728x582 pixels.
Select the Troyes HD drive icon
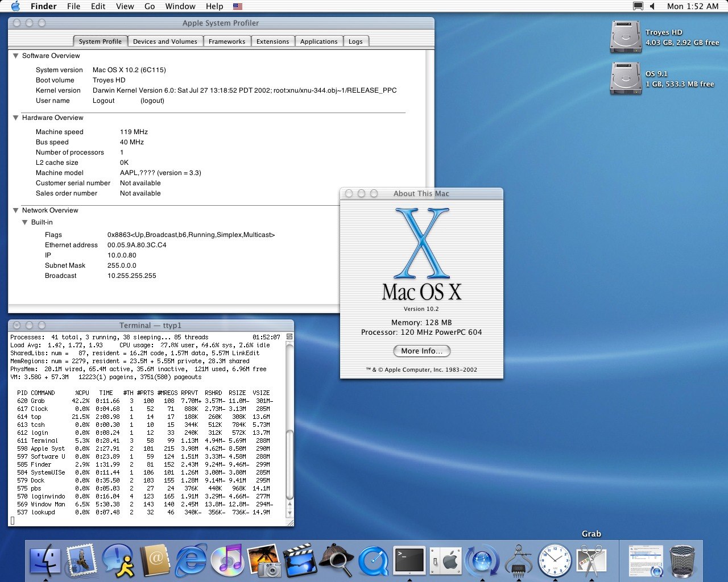(626, 38)
